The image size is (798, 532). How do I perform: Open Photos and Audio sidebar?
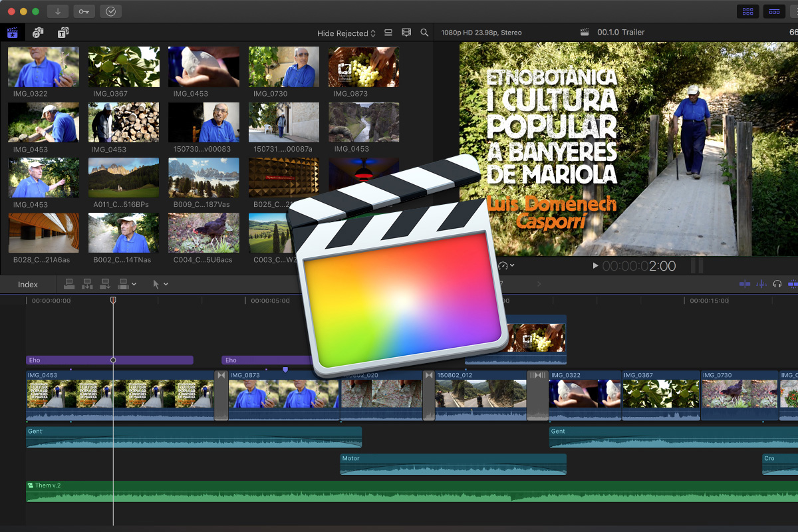click(38, 33)
